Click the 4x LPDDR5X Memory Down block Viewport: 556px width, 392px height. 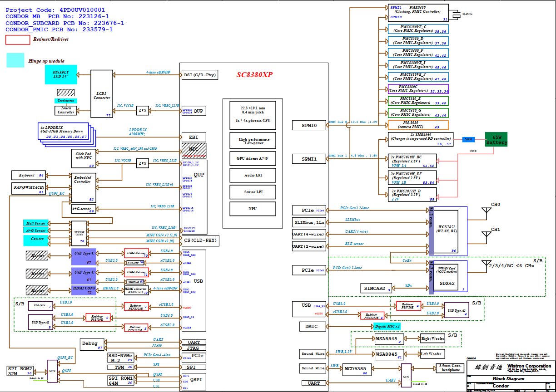pos(63,131)
